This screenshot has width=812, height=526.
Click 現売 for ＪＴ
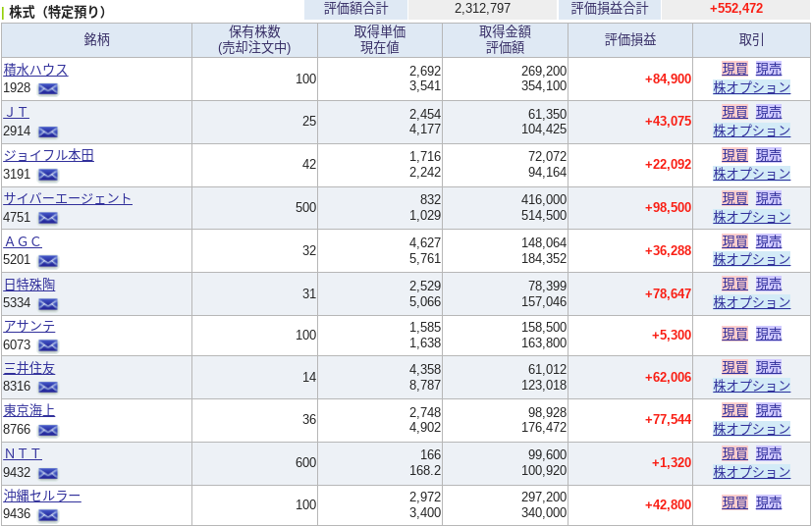pyautogui.click(x=769, y=112)
